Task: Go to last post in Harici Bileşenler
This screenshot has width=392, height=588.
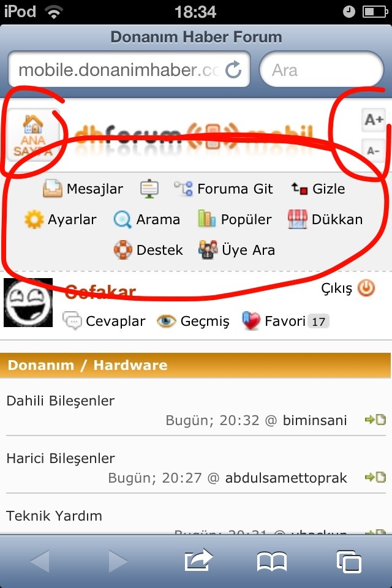Action: pos(375,477)
